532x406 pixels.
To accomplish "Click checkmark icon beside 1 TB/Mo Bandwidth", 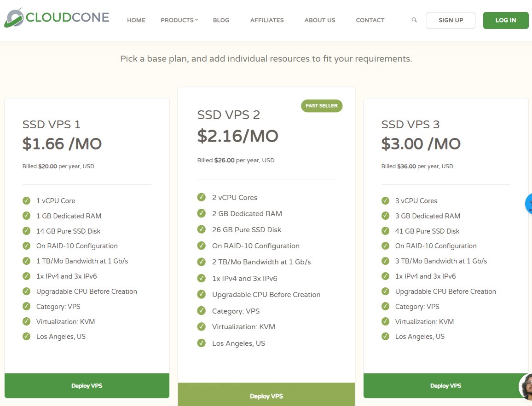I will coord(27,261).
